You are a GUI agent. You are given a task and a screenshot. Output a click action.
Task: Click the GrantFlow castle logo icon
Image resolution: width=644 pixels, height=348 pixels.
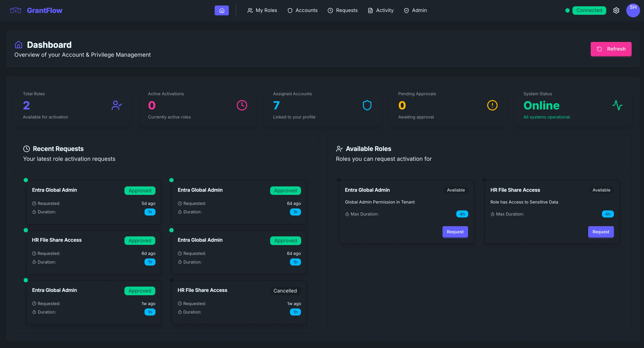click(x=16, y=10)
